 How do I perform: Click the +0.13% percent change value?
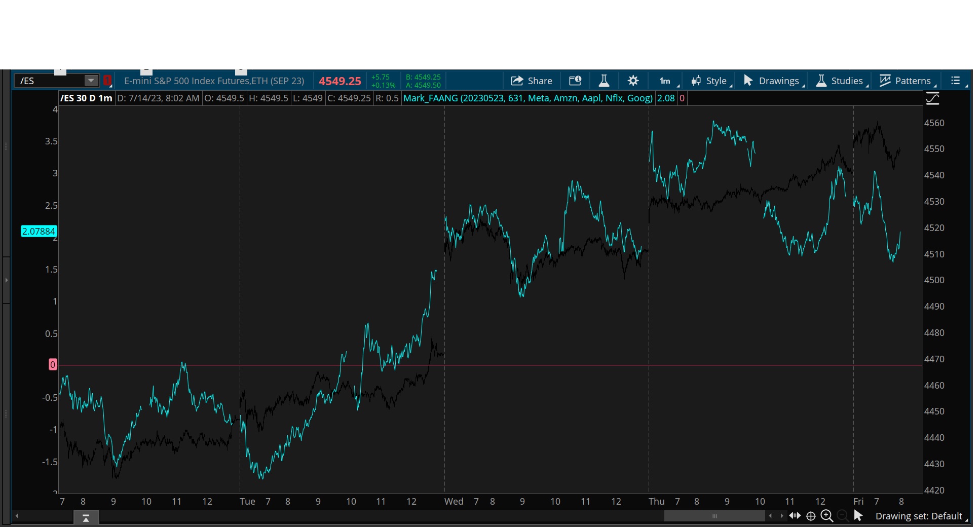point(383,85)
